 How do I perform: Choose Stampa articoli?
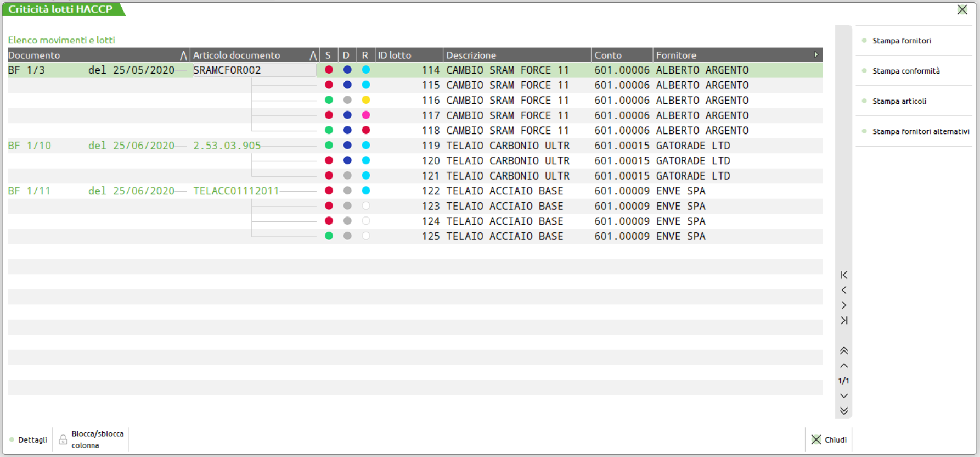click(x=899, y=101)
